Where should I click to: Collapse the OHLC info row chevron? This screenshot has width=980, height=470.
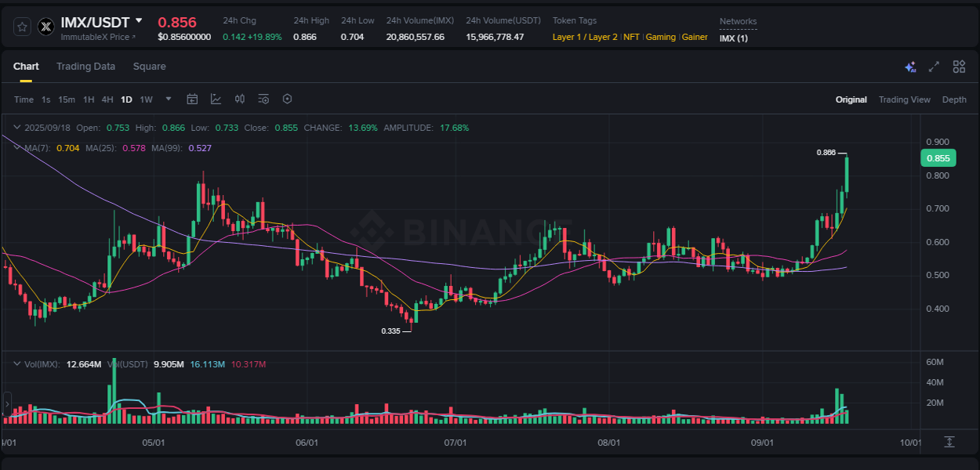tap(16, 127)
